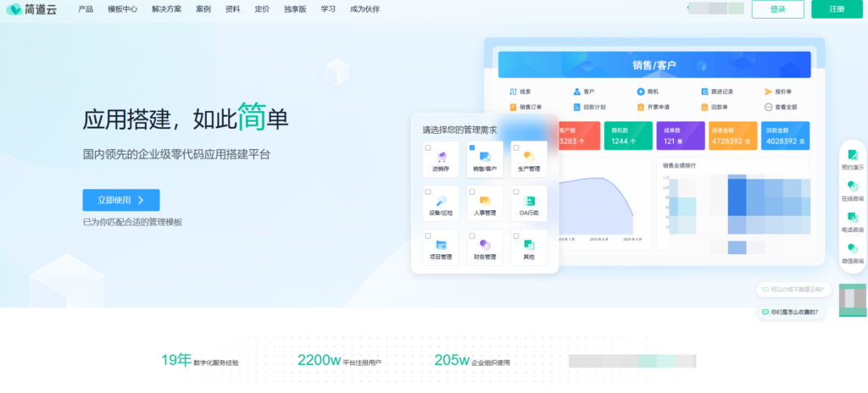
Task: Click the blue 立即使用 button
Action: coord(120,200)
